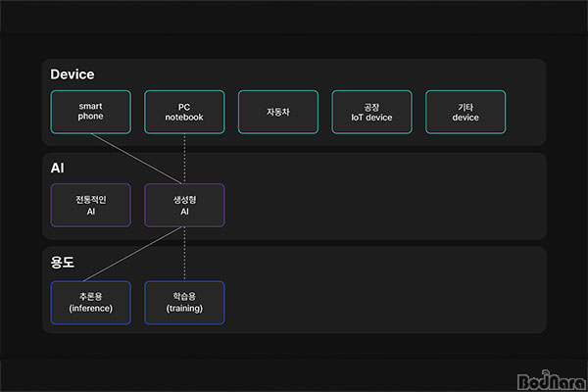This screenshot has width=588, height=392.
Task: Click the Device section heading
Action: click(72, 74)
